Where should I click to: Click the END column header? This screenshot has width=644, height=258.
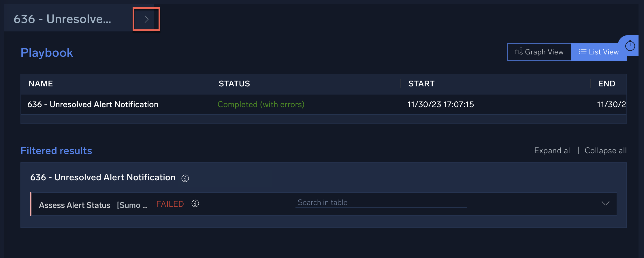(x=607, y=84)
